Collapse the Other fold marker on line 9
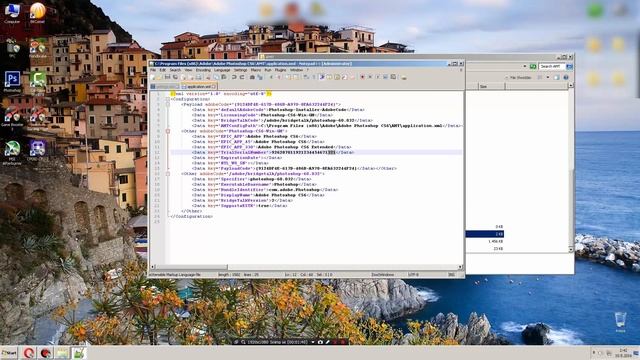The height and width of the screenshot is (360, 640). click(x=168, y=131)
